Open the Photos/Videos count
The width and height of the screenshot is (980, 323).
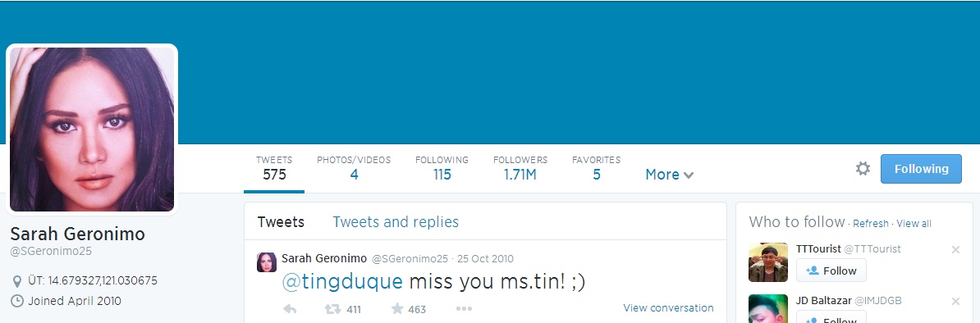pyautogui.click(x=354, y=168)
